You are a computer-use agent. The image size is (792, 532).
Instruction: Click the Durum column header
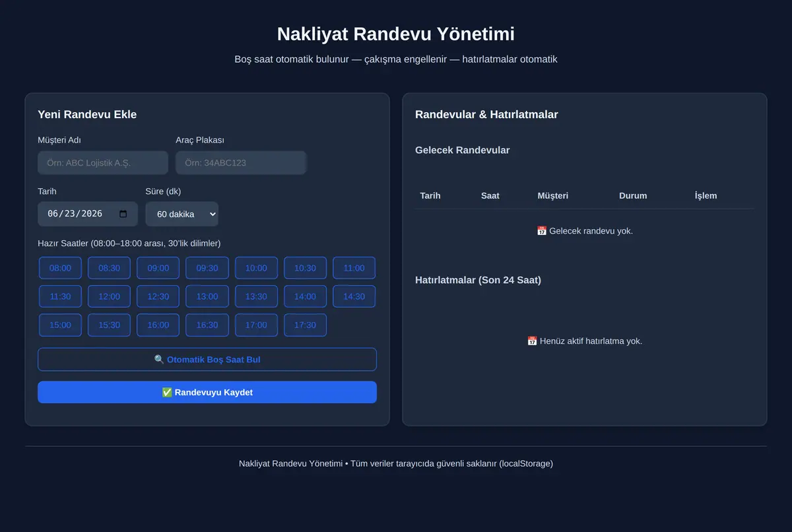point(633,195)
